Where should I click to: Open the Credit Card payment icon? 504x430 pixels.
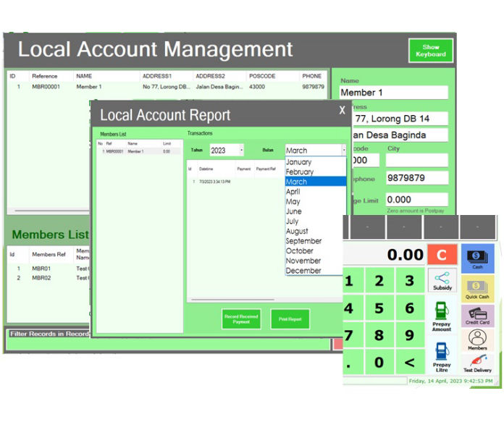tap(477, 315)
